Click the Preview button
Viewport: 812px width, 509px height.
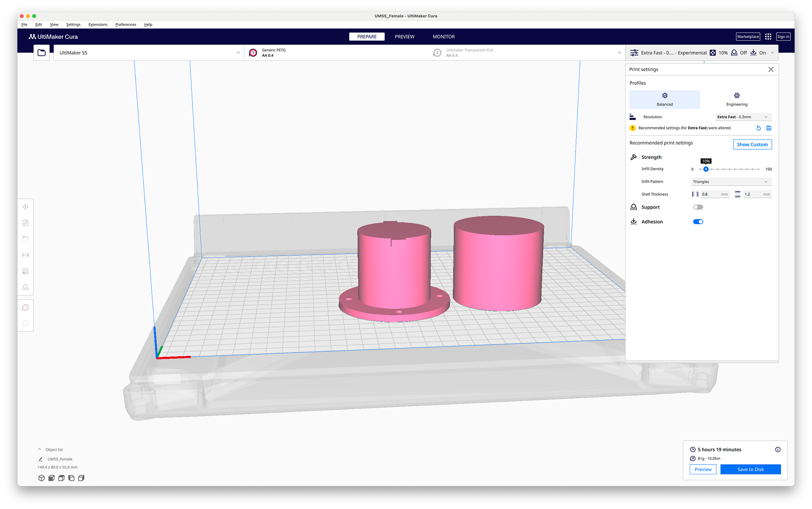[703, 469]
